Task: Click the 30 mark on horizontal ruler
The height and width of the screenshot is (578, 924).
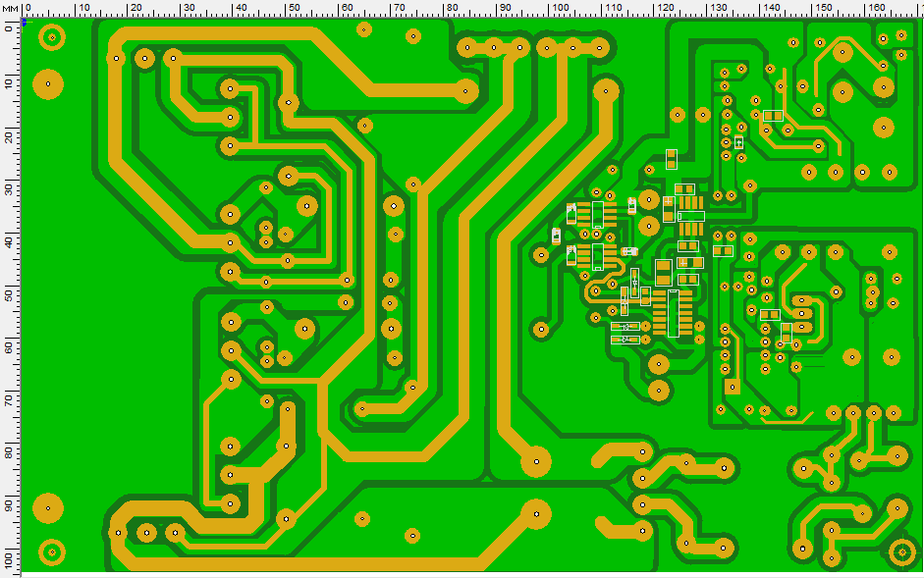Action: click(x=186, y=9)
